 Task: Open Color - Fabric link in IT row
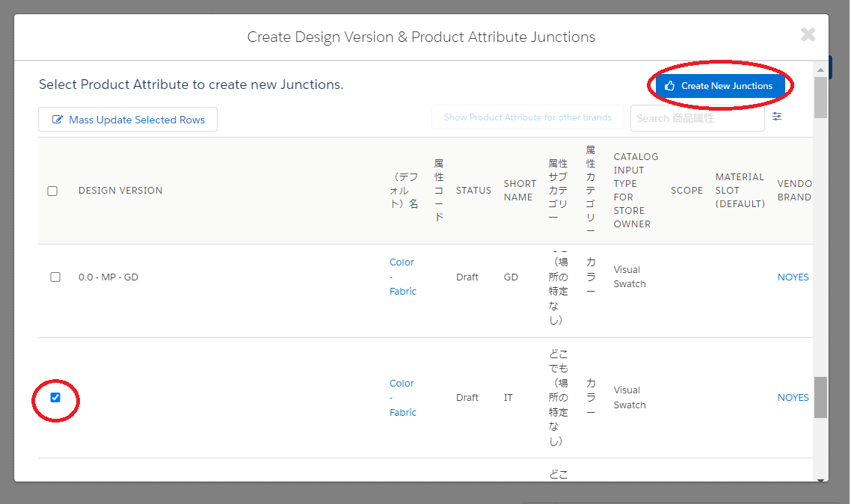[403, 398]
